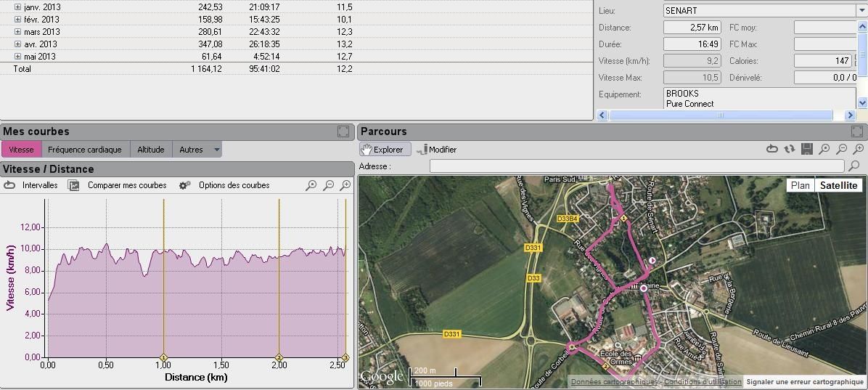Expand the janv. 2013 row
Viewport: 868px width, 390px height.
pos(17,7)
